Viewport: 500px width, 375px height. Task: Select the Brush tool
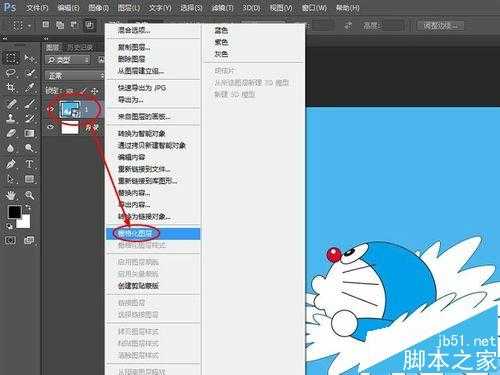(29, 103)
